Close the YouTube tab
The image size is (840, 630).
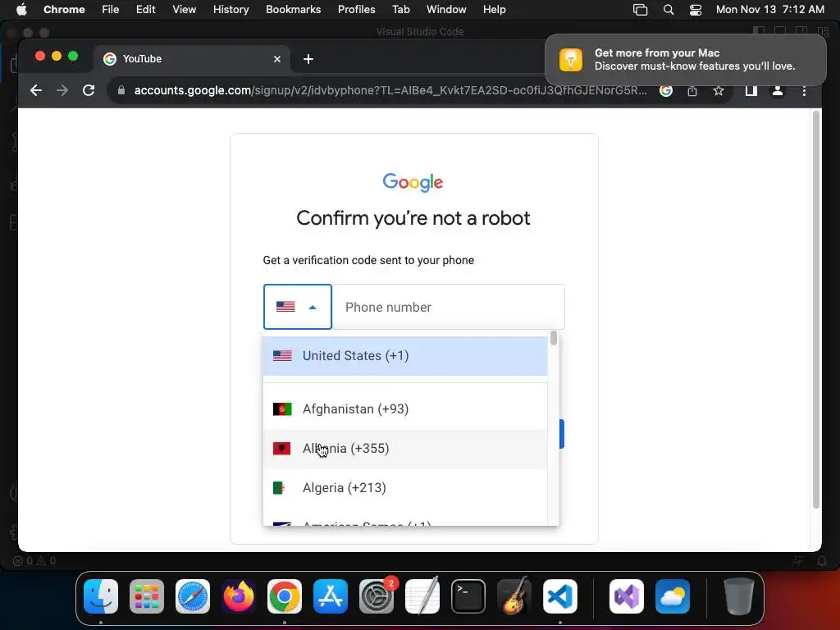pos(277,59)
